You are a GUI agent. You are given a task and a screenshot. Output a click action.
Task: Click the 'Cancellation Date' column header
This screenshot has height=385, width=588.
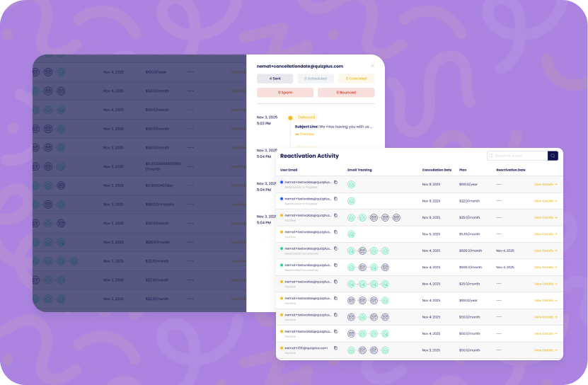tap(437, 170)
